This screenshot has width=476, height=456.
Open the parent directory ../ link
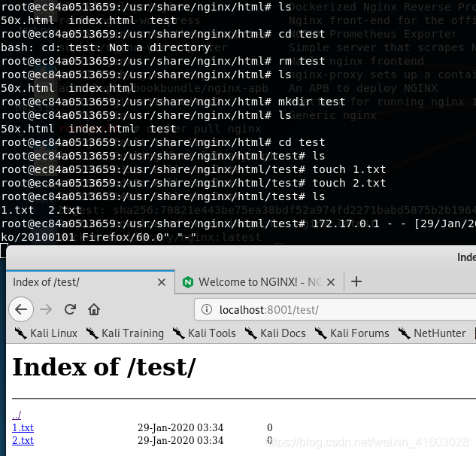coord(17,415)
